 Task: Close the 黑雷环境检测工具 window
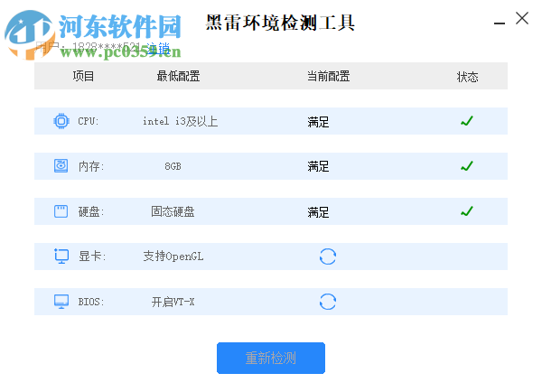click(x=522, y=18)
